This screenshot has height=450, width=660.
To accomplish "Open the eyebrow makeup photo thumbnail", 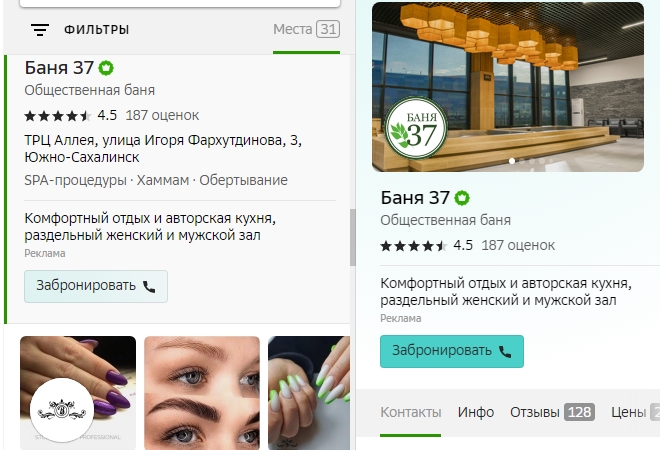I will tap(202, 393).
